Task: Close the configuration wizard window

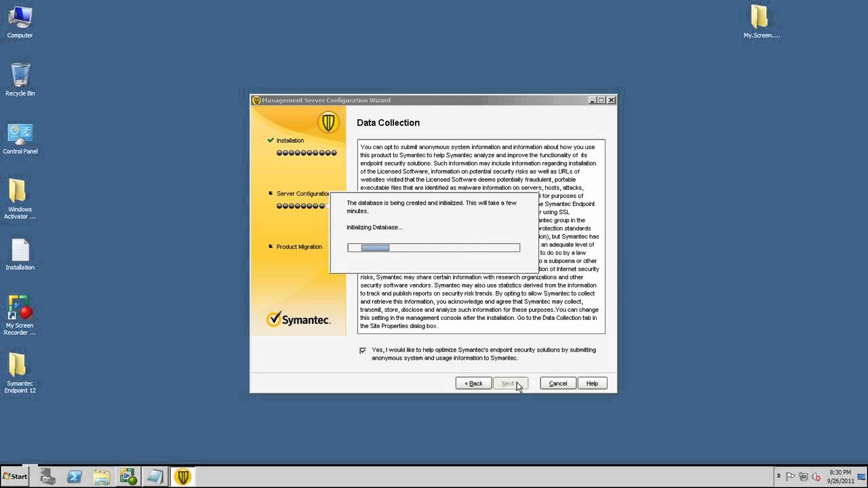Action: [x=611, y=100]
